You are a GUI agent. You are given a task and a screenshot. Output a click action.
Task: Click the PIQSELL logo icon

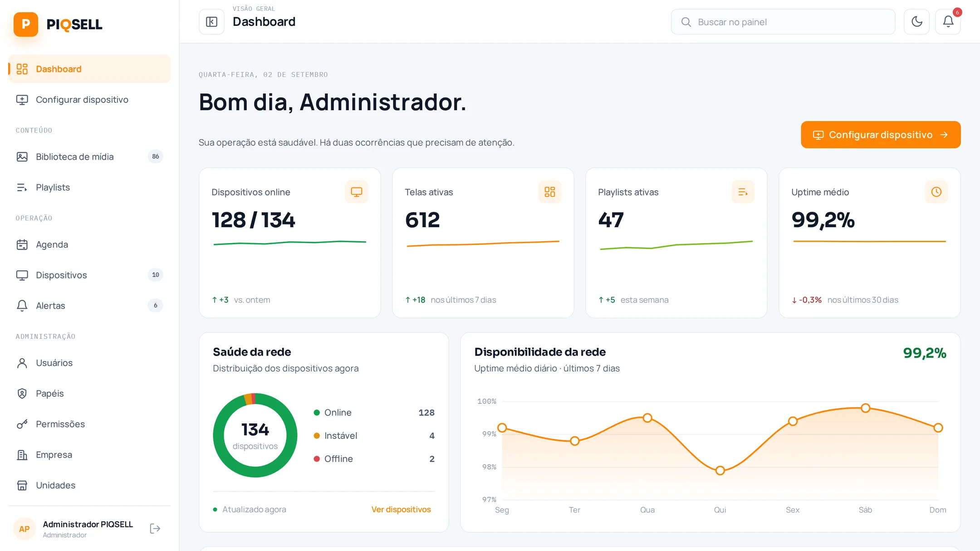point(26,24)
